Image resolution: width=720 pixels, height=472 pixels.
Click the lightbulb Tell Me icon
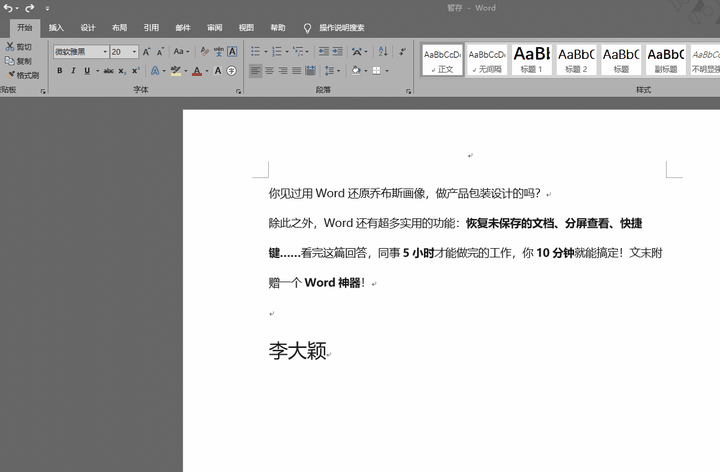point(307,28)
